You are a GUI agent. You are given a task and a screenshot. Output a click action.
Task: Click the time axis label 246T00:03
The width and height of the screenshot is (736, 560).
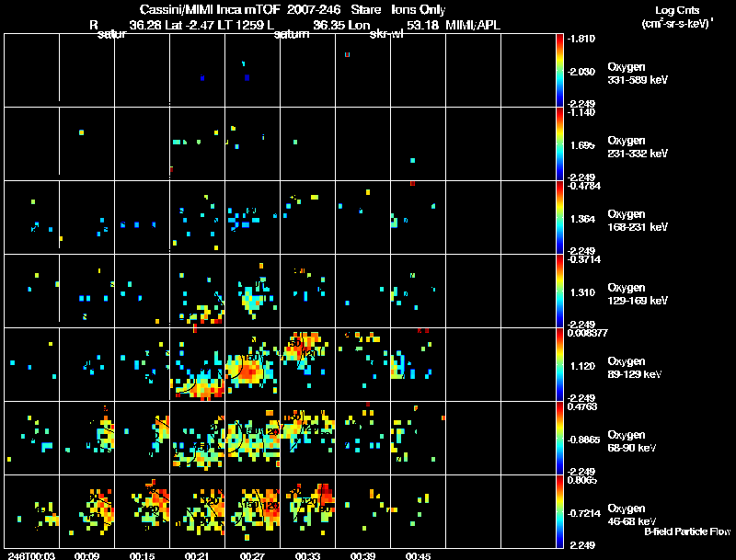coord(31,556)
